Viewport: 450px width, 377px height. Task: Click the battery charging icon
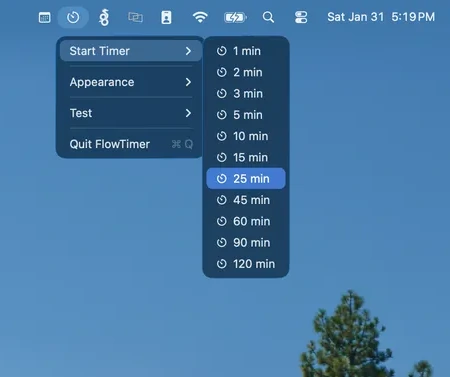point(235,17)
